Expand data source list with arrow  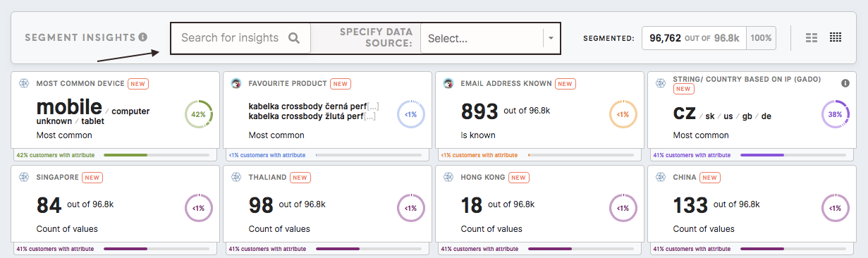point(551,38)
